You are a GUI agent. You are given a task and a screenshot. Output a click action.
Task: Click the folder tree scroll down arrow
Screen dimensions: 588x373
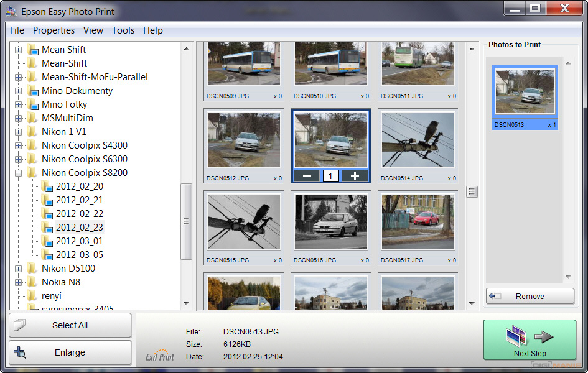[x=186, y=303]
